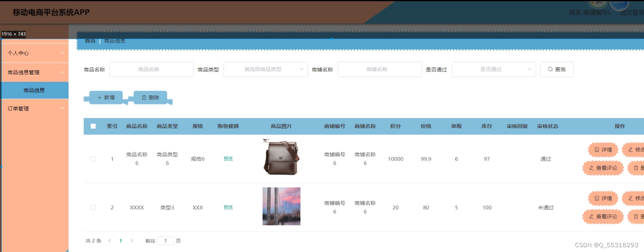
Task: Click 修改 edit button for XXXX row
Action: (x=634, y=199)
